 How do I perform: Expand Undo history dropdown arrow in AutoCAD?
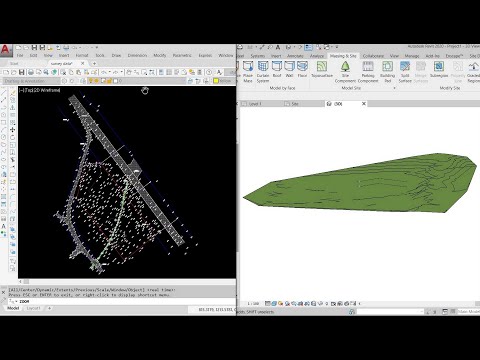tap(109, 72)
